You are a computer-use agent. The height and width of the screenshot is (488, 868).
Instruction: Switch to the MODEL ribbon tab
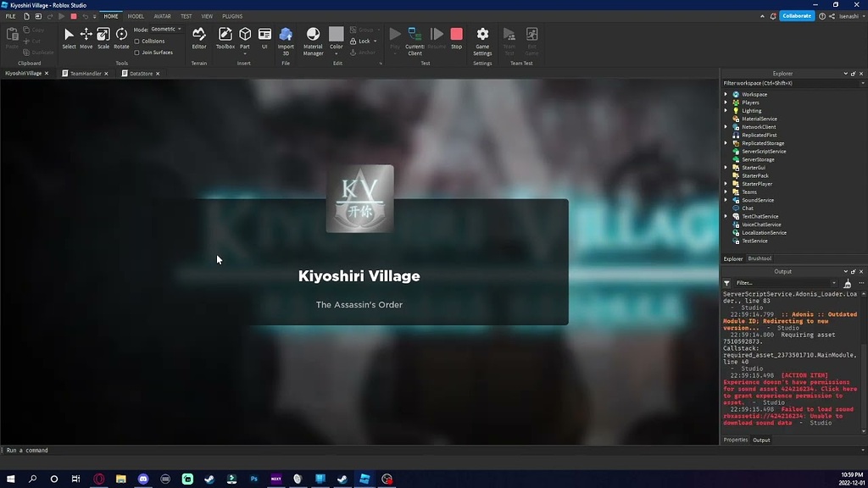pyautogui.click(x=136, y=17)
